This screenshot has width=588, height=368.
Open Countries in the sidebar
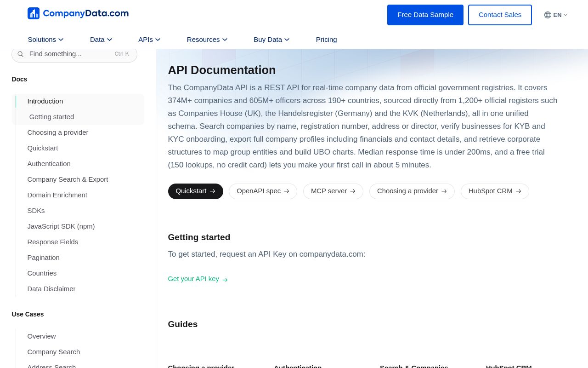(x=42, y=273)
